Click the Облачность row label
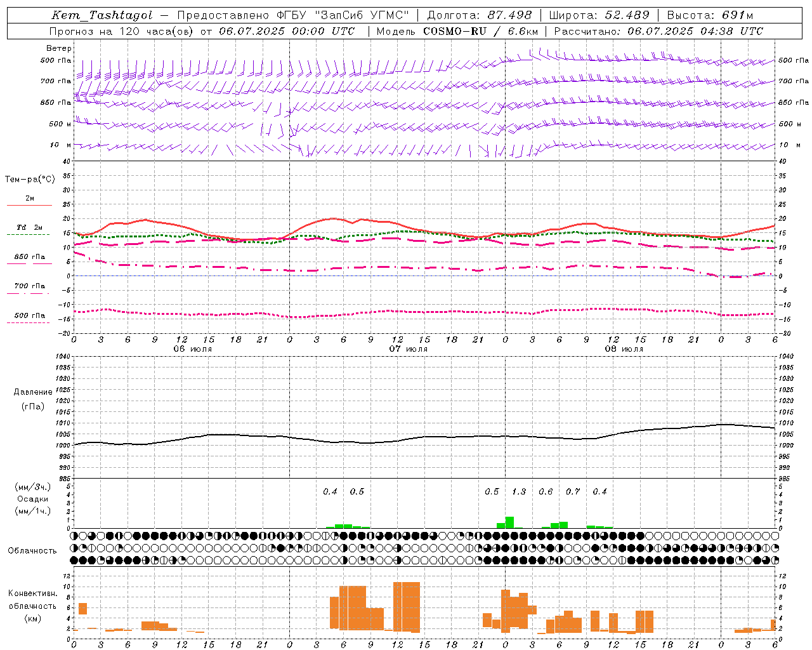Image resolution: width=812 pixels, height=650 pixels. 32,551
